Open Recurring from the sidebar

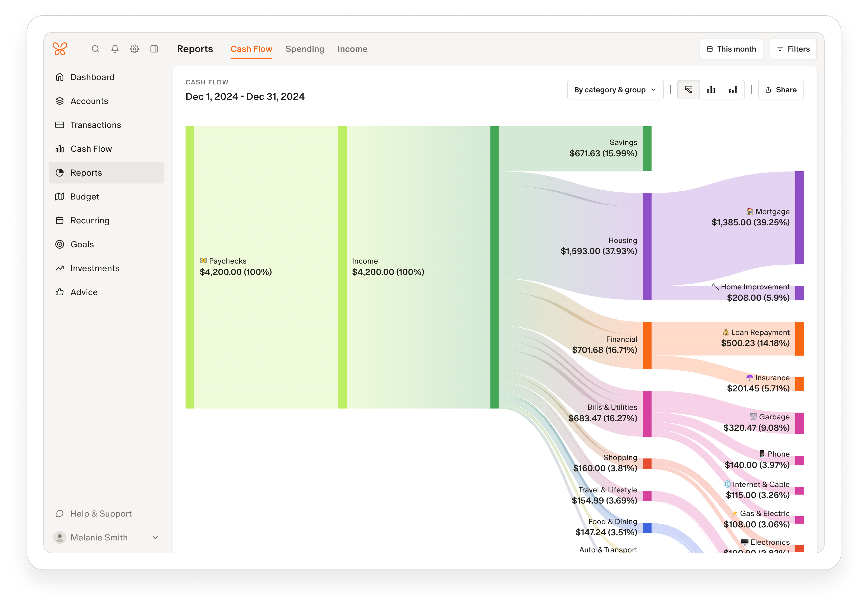90,220
